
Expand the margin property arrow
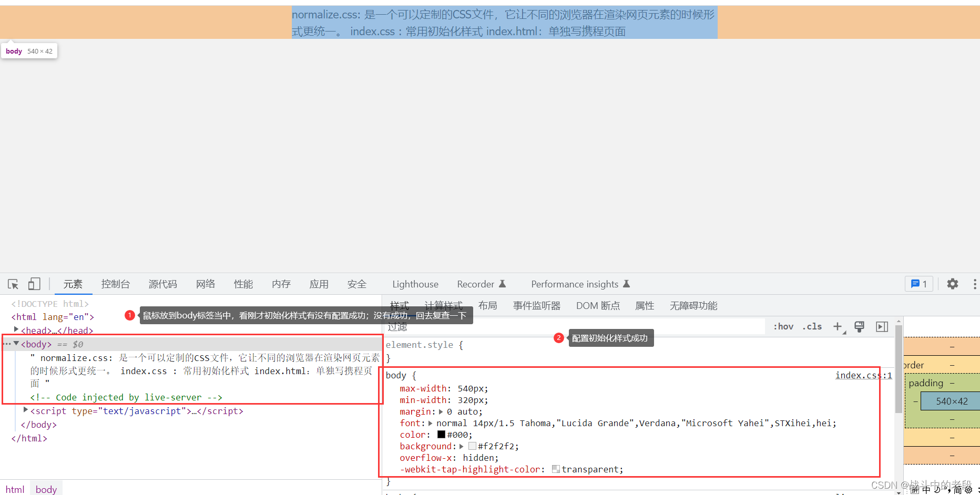pyautogui.click(x=442, y=411)
